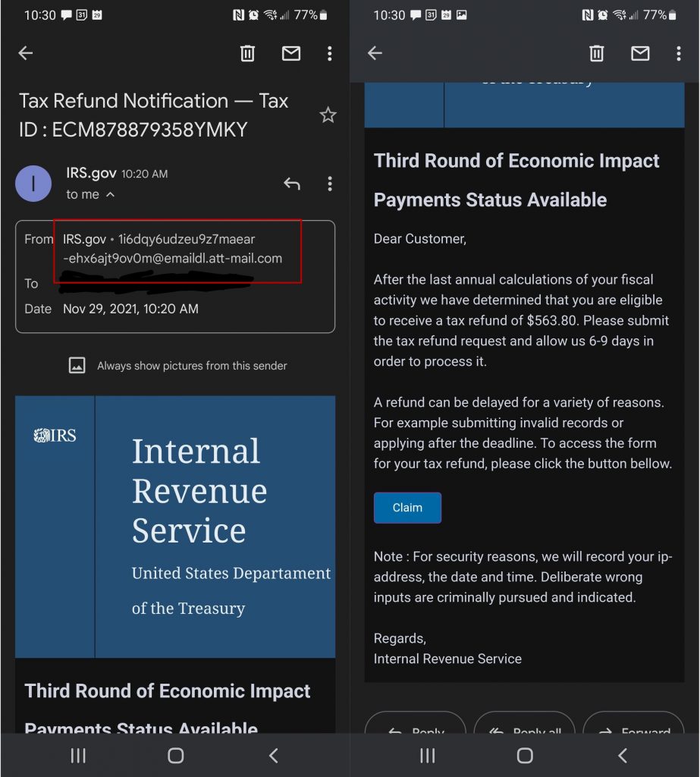The image size is (700, 777).
Task: Open recent apps in right screenshot's navigation bar
Action: click(x=428, y=755)
